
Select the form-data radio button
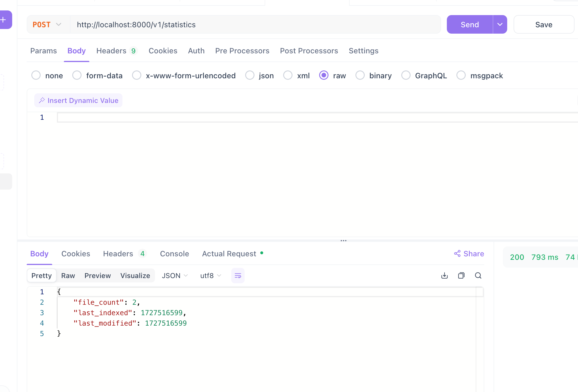point(77,75)
